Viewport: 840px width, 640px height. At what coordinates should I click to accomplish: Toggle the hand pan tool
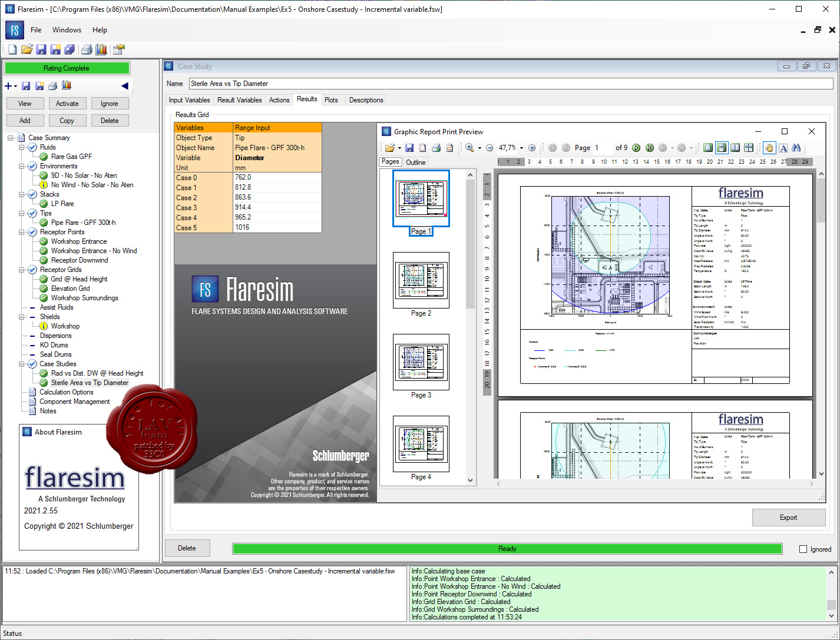(x=769, y=148)
